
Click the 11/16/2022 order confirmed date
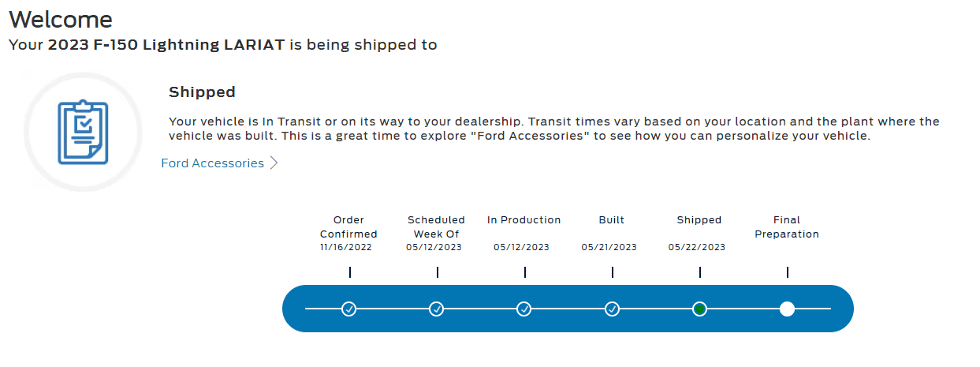(346, 247)
